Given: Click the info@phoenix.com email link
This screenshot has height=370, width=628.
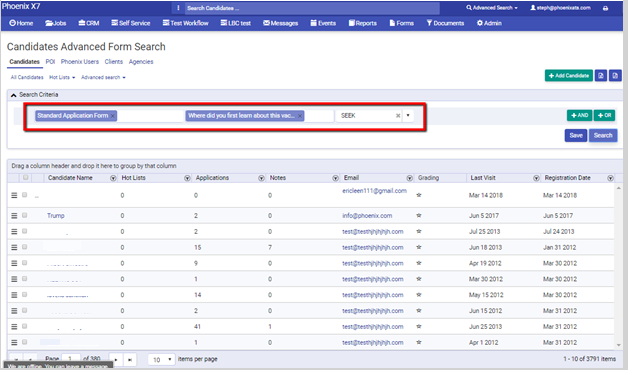Looking at the screenshot, I should click(367, 215).
